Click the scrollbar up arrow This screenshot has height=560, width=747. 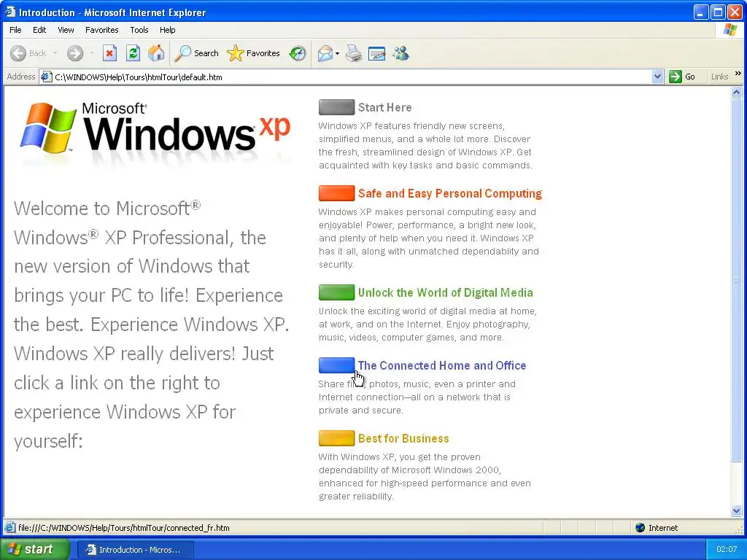737,93
